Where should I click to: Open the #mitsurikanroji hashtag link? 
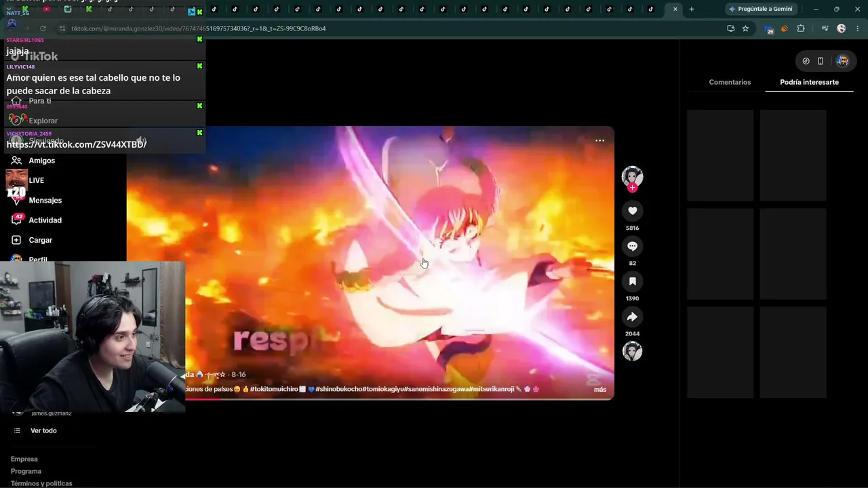click(492, 389)
